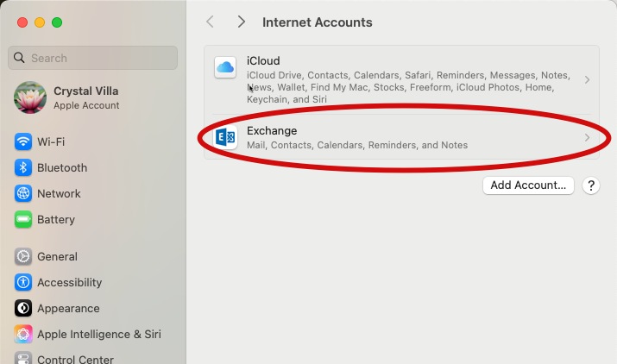Select Appearance label in sidebar

coord(68,309)
